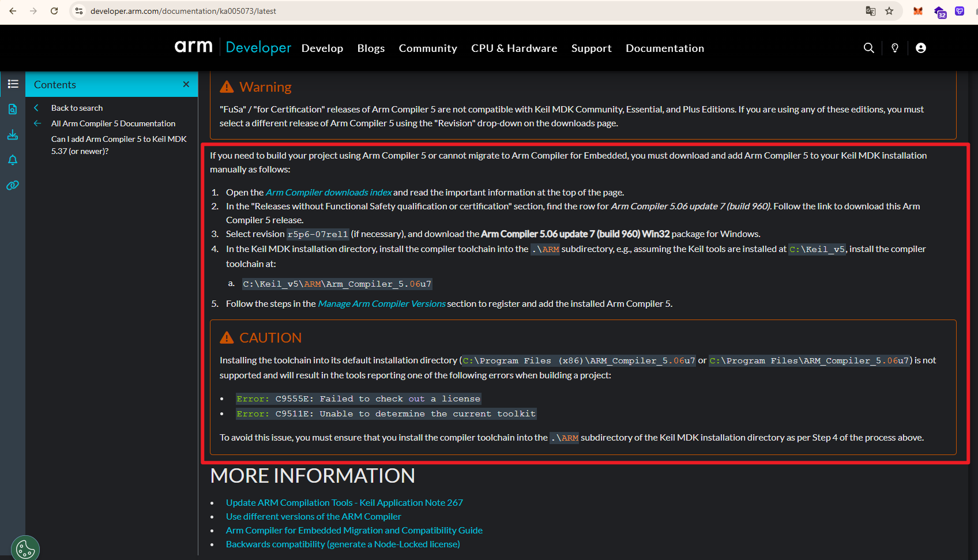The height and width of the screenshot is (560, 978).
Task: Click the contents list icon in sidebar
Action: tap(13, 84)
